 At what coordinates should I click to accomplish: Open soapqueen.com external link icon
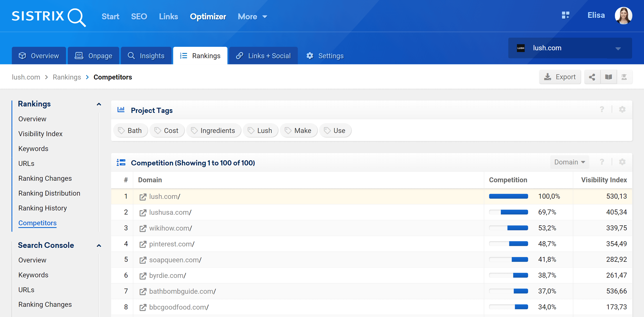click(143, 260)
